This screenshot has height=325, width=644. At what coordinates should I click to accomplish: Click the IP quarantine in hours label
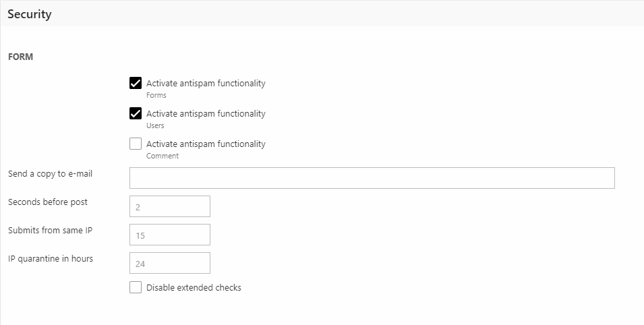[51, 259]
